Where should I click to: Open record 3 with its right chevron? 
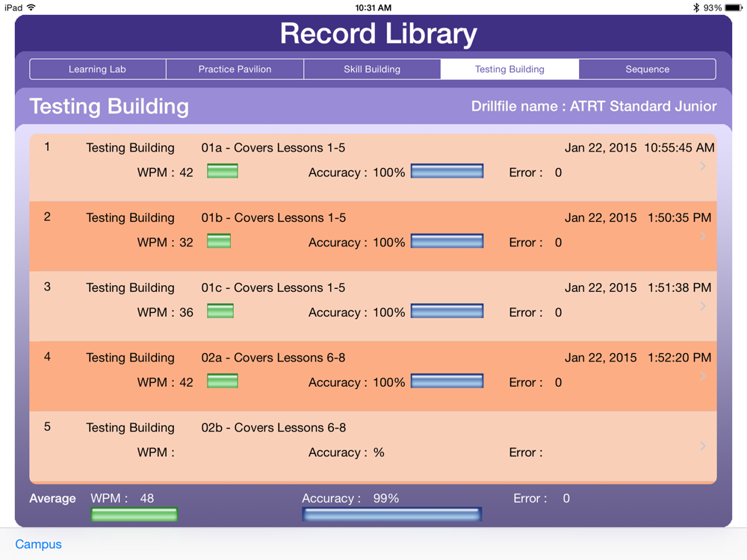703,305
